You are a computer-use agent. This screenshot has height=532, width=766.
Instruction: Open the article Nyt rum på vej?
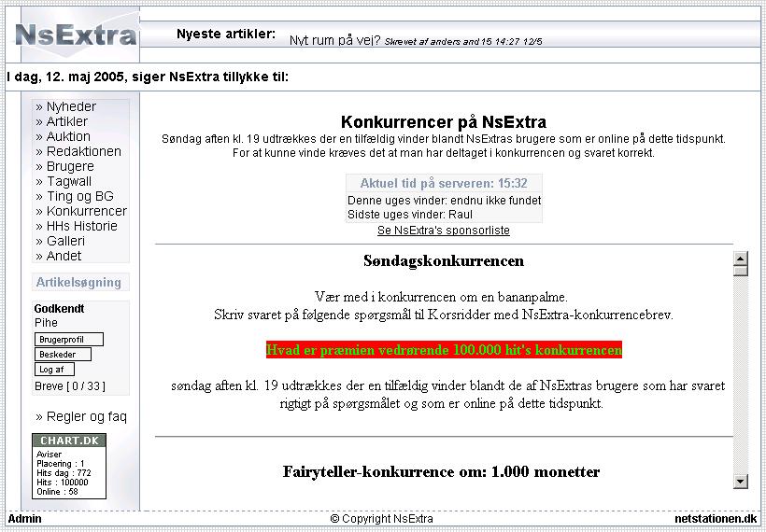335,40
